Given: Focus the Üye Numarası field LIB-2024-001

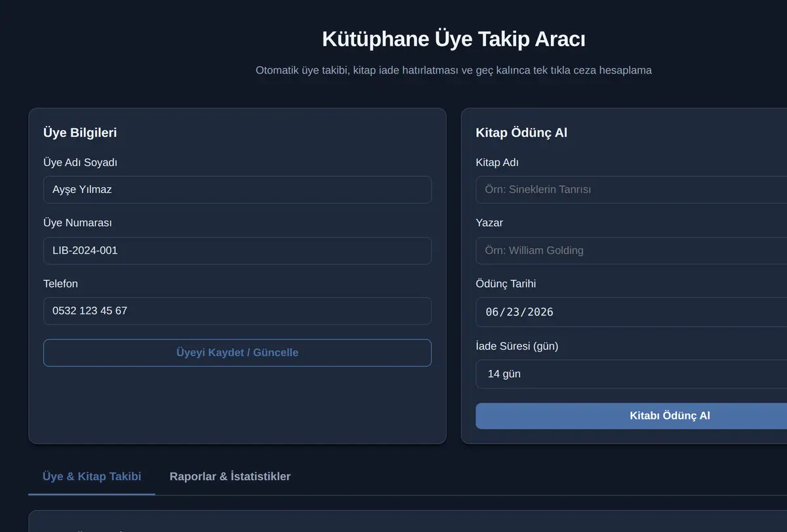Looking at the screenshot, I should (237, 251).
